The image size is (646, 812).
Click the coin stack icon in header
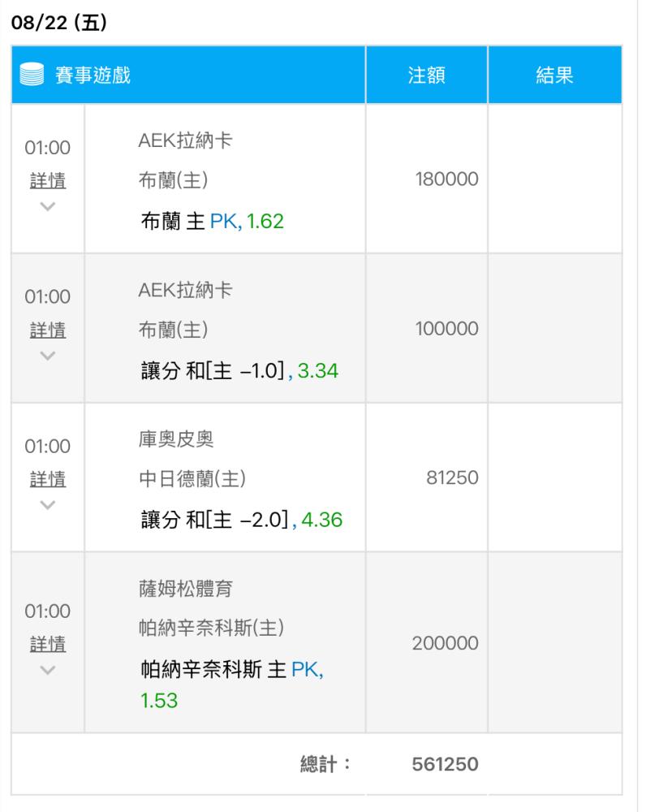[32, 74]
